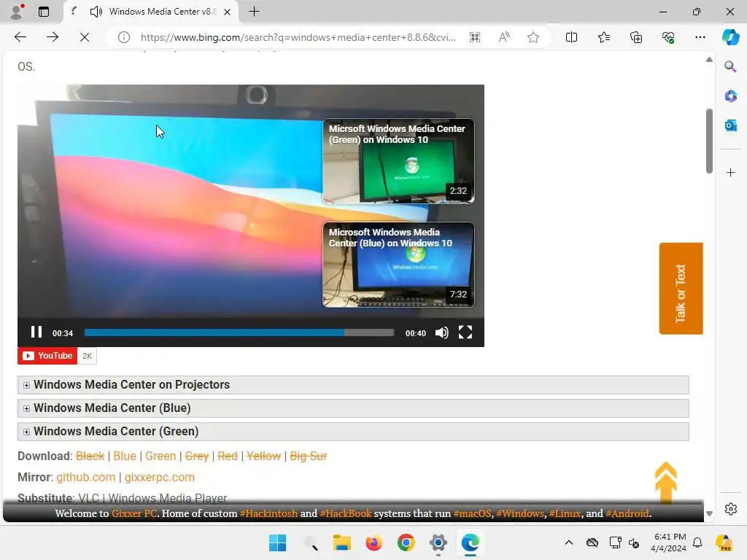Click the orange Talk or Text button
Screen dimensions: 747x560
point(681,289)
